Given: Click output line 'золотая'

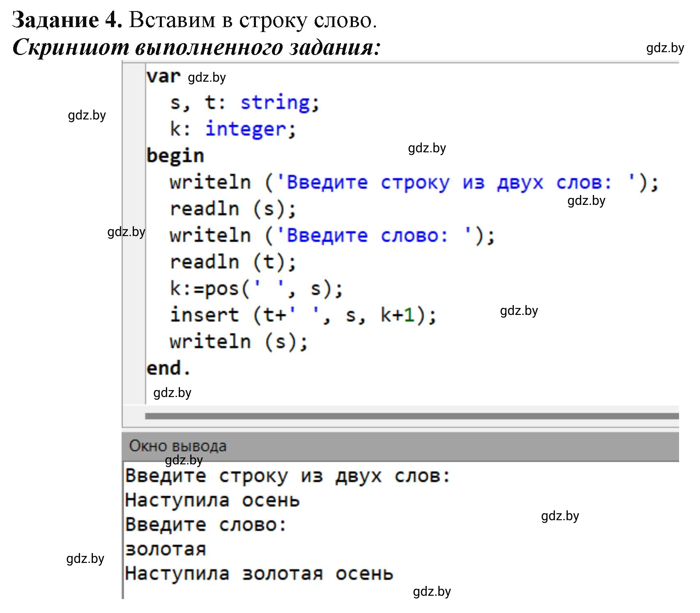Looking at the screenshot, I should (x=166, y=549).
